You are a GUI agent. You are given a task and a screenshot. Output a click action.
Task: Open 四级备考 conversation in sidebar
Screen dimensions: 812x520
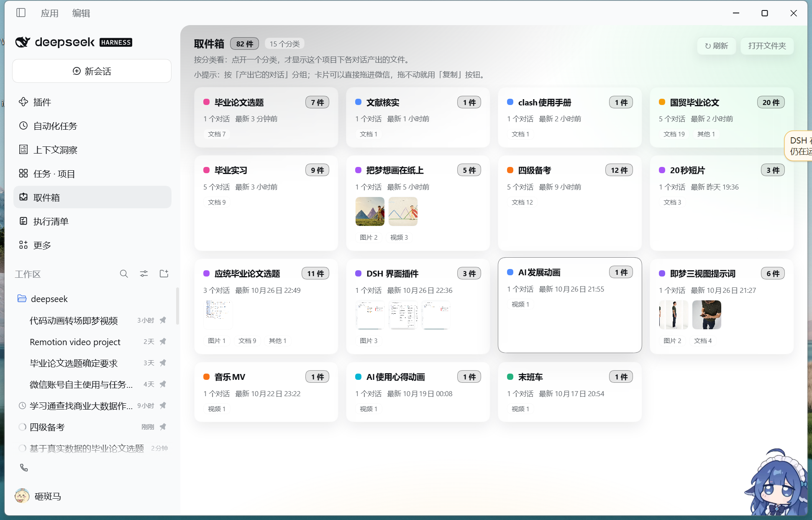47,427
